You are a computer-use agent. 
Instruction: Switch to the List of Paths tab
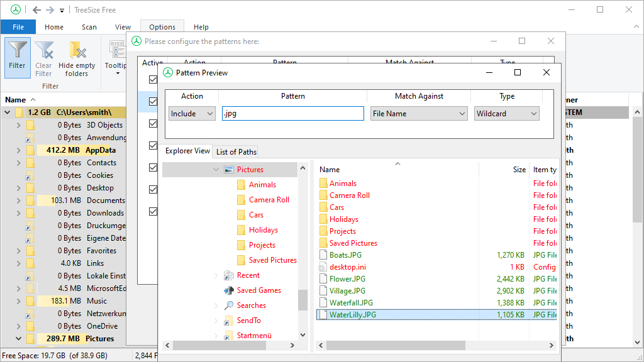click(235, 151)
